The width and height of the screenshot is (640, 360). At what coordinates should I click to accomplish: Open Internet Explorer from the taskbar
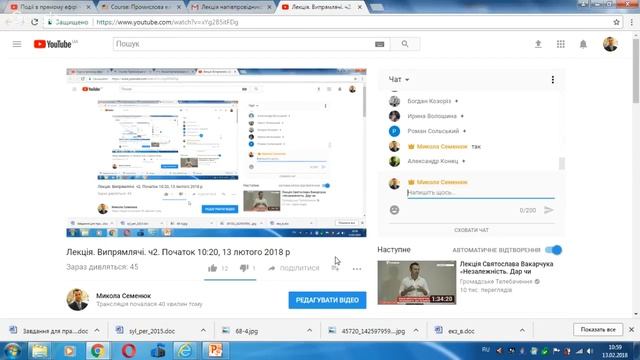tap(185, 351)
